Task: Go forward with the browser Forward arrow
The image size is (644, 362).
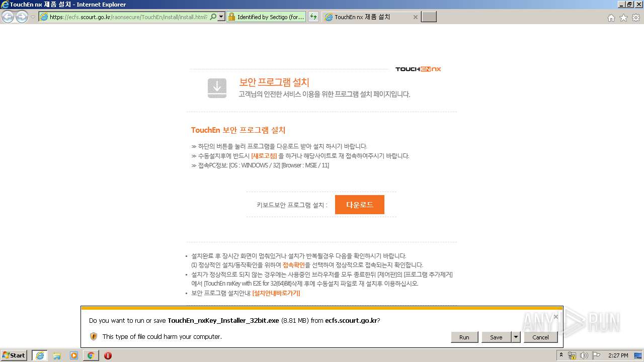Action: (x=22, y=17)
